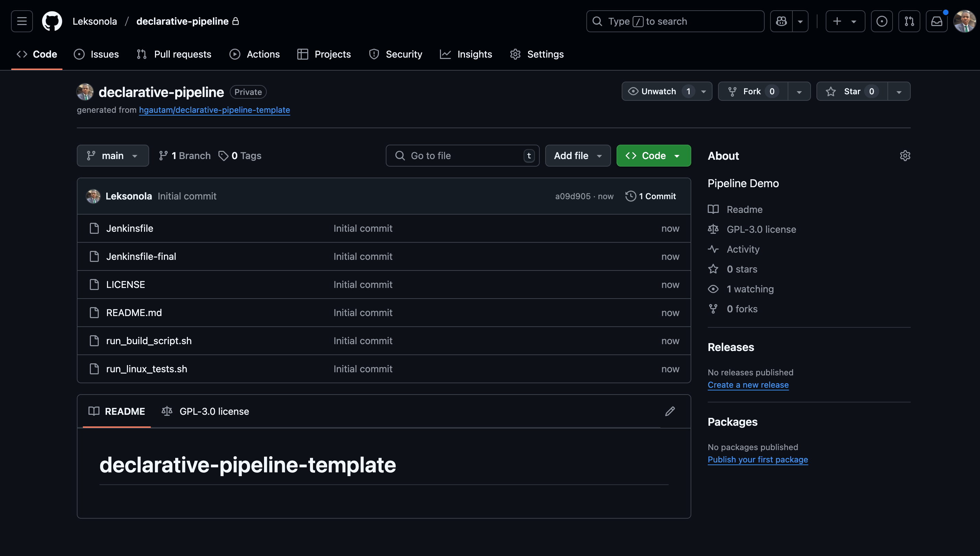Viewport: 980px width, 556px height.
Task: Click Initial commit message in README.md row
Action: click(363, 313)
